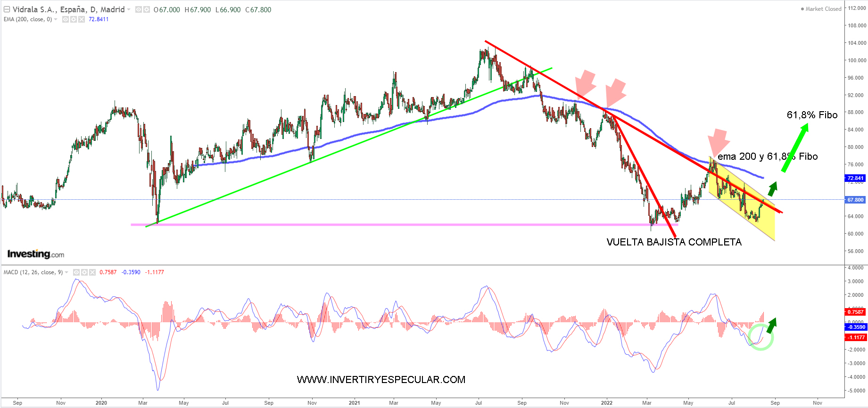The width and height of the screenshot is (868, 408).
Task: Click the 72.841 EMA price label
Action: (x=855, y=178)
